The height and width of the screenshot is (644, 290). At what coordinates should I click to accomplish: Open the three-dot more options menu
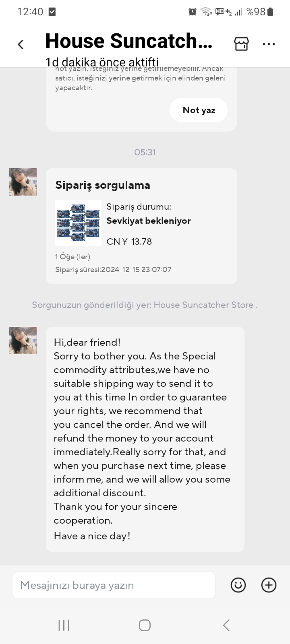pos(269,44)
